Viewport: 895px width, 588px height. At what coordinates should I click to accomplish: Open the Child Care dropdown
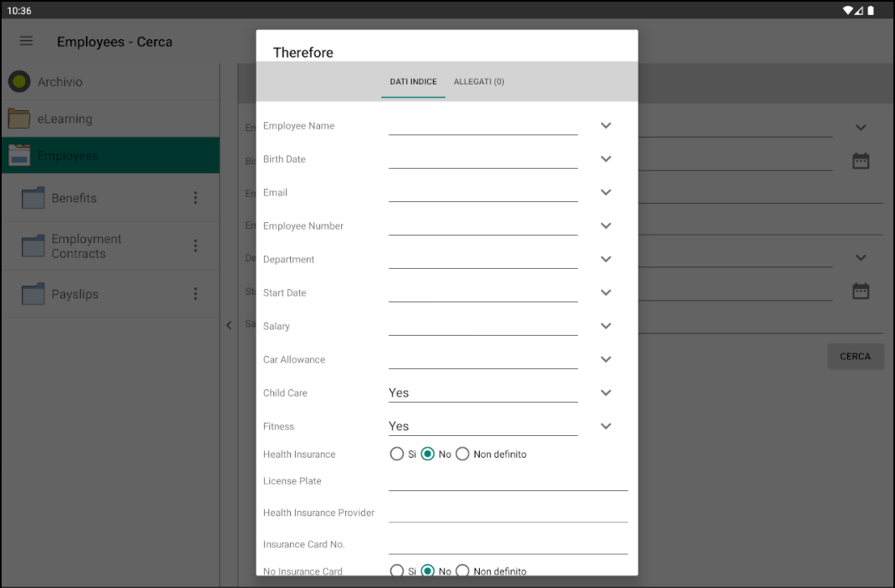(x=606, y=393)
